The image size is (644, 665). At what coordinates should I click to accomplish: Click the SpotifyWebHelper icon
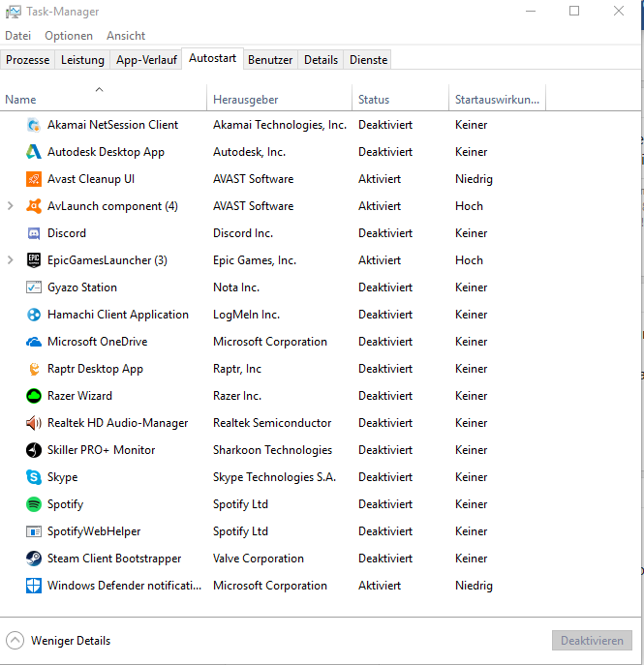pos(34,531)
